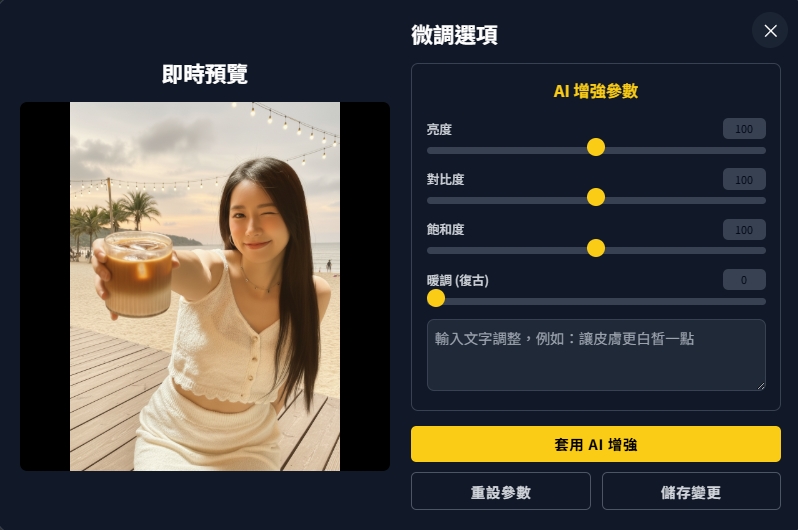Click the text area resize grip corner
The image size is (798, 530).
(761, 386)
